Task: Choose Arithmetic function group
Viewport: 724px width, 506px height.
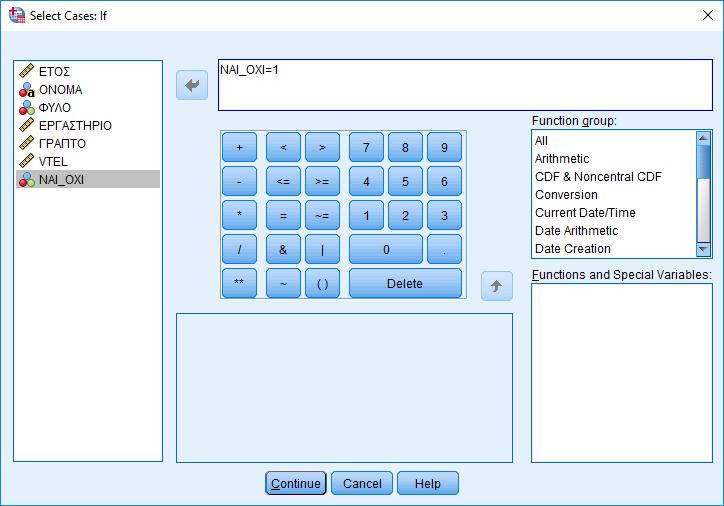Action: tap(614, 158)
